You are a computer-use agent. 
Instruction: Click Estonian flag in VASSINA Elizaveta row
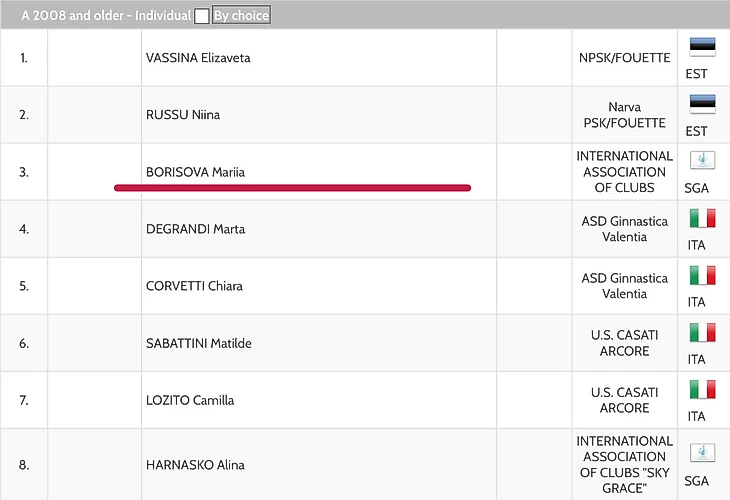coord(703,47)
